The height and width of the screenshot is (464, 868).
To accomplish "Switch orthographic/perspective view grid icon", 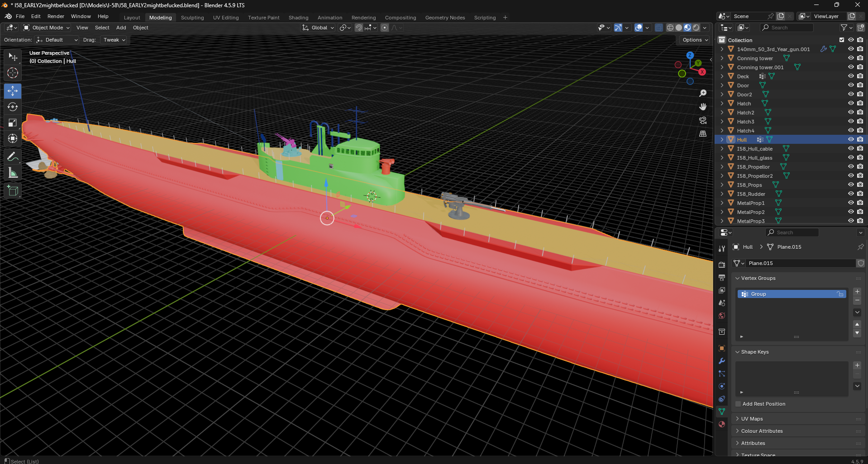I will tap(703, 134).
